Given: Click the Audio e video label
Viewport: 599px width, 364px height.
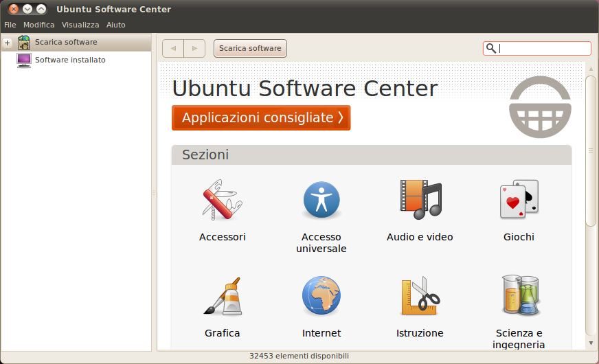Looking at the screenshot, I should point(420,237).
